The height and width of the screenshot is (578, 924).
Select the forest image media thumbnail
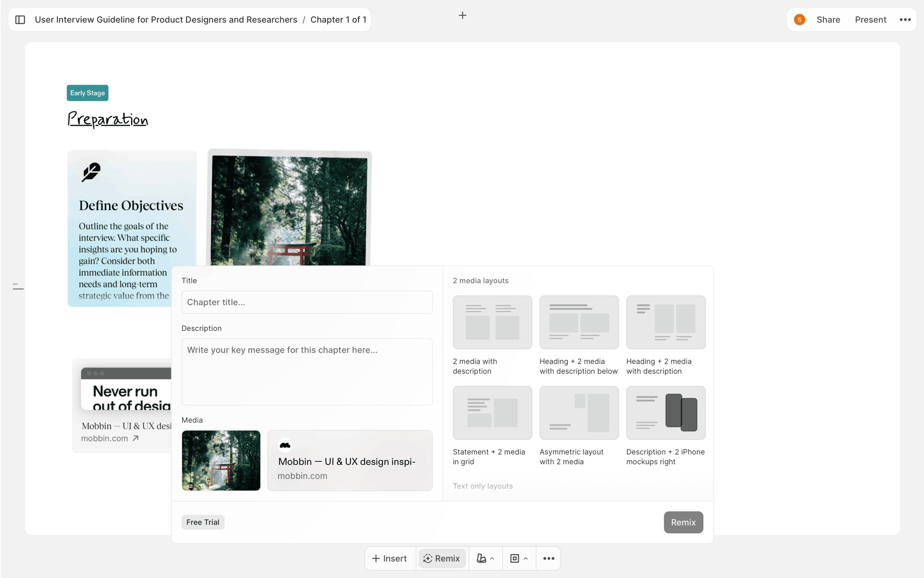tap(221, 460)
